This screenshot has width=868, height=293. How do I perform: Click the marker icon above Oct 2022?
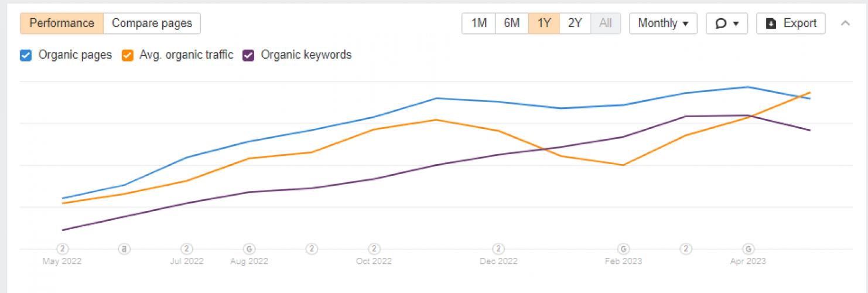(x=374, y=249)
